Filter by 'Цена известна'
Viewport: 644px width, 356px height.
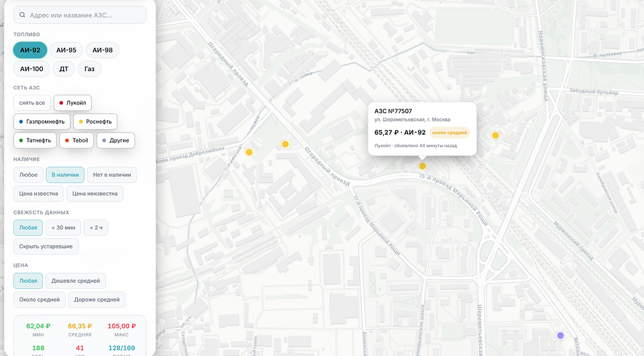coord(39,193)
